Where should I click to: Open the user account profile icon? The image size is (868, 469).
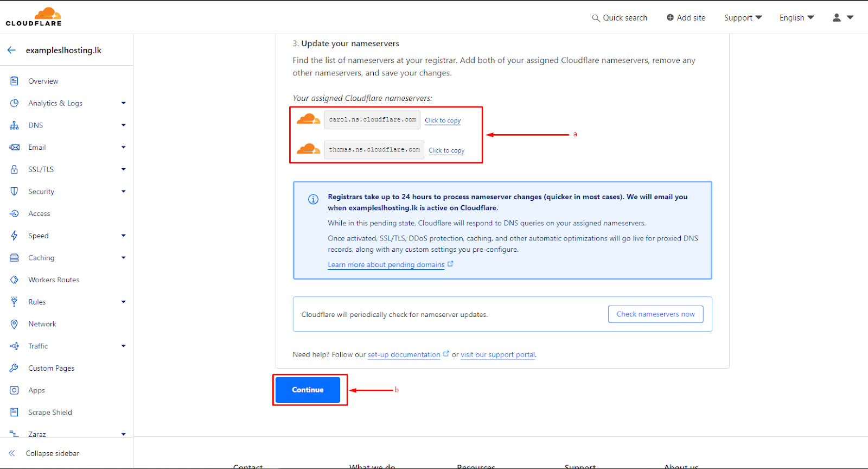837,17
